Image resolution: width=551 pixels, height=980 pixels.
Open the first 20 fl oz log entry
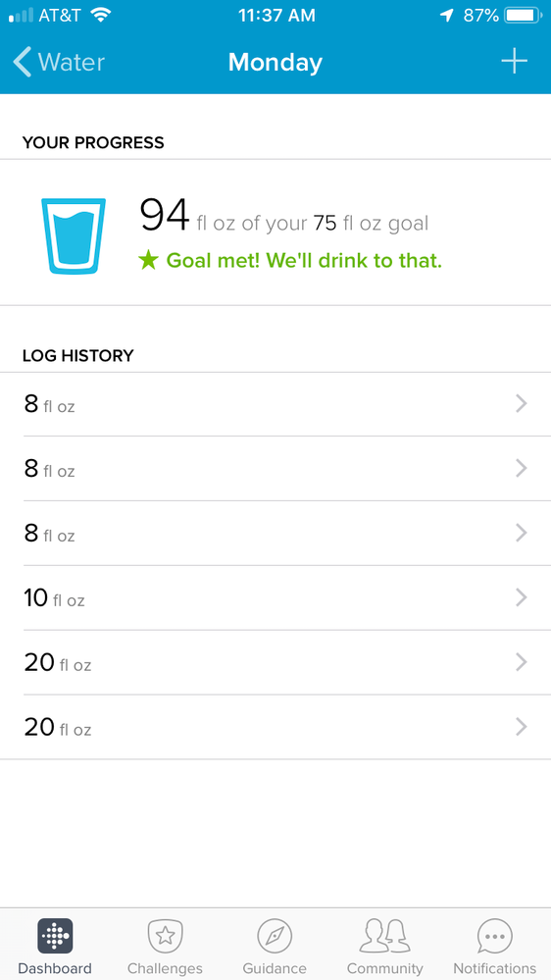click(x=275, y=662)
